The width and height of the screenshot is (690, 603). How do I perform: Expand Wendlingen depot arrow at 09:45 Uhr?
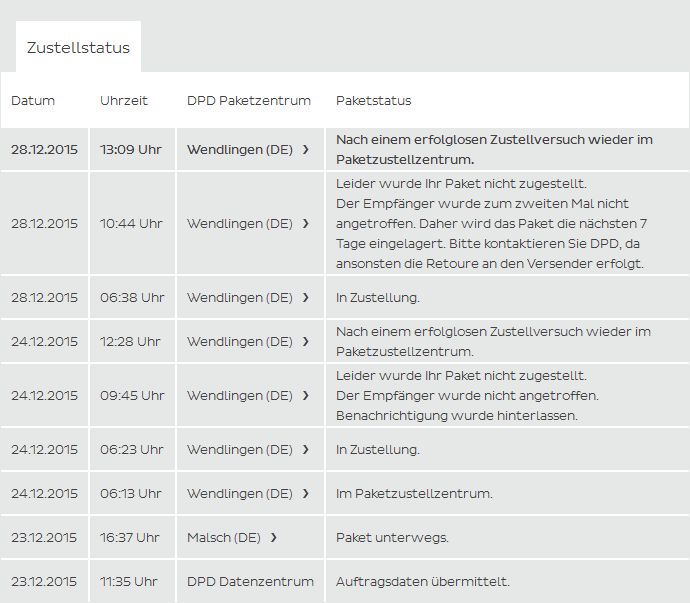306,396
